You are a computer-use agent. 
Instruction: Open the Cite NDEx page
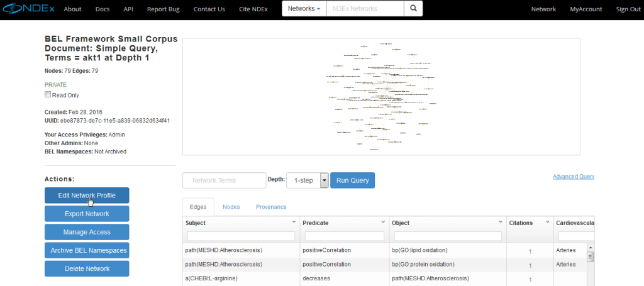253,9
